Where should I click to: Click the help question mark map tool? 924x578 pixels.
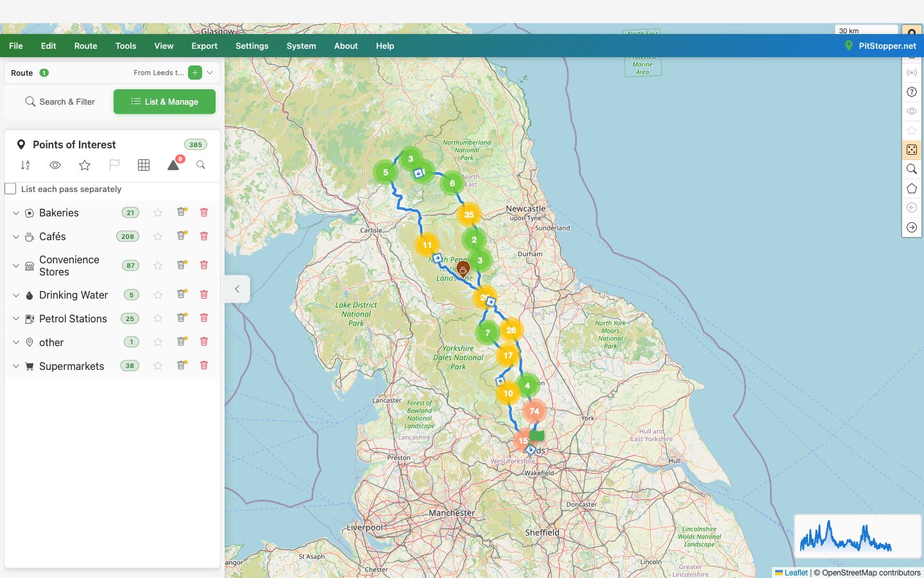(x=912, y=92)
